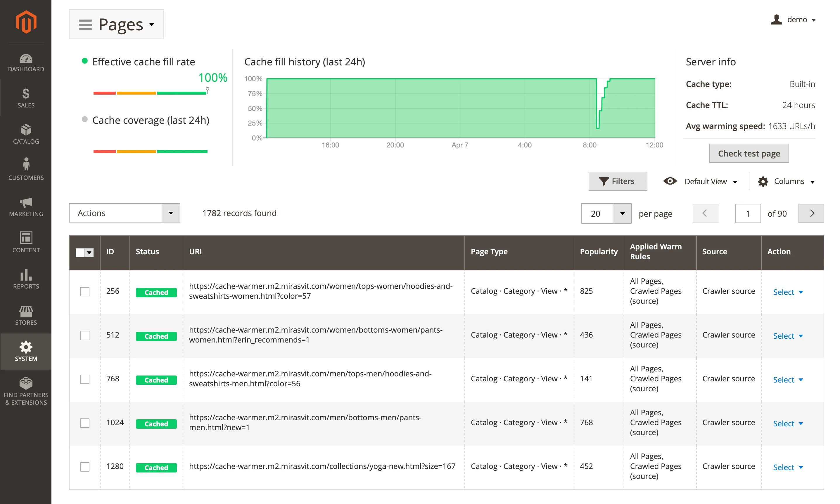Open Find Partners & Extensions
The height and width of the screenshot is (504, 840).
point(26,391)
